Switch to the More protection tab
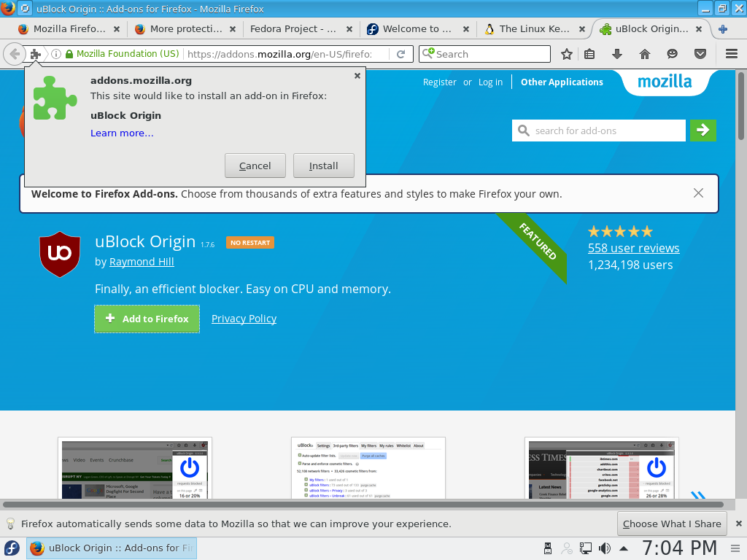The image size is (747, 560). pos(185,29)
